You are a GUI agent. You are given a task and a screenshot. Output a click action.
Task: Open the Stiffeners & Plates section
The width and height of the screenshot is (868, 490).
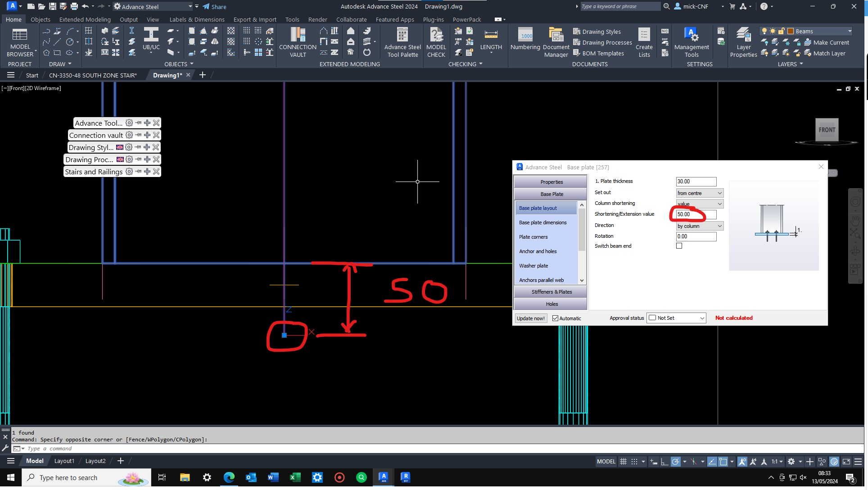pos(551,291)
